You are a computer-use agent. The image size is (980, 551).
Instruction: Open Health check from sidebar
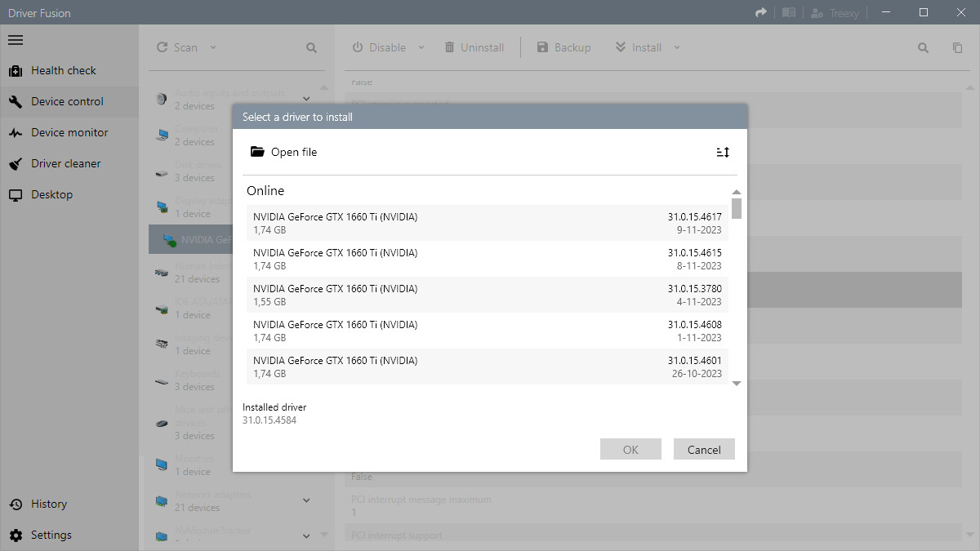click(x=63, y=71)
